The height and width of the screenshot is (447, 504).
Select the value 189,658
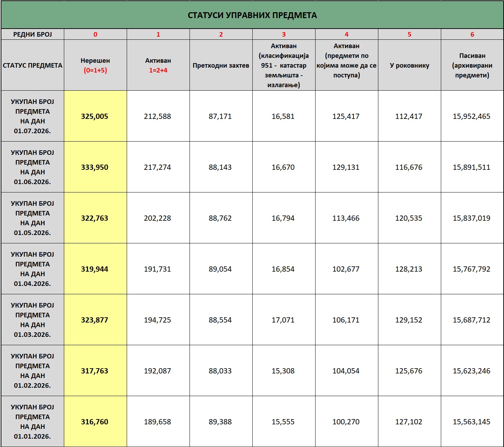pos(157,422)
